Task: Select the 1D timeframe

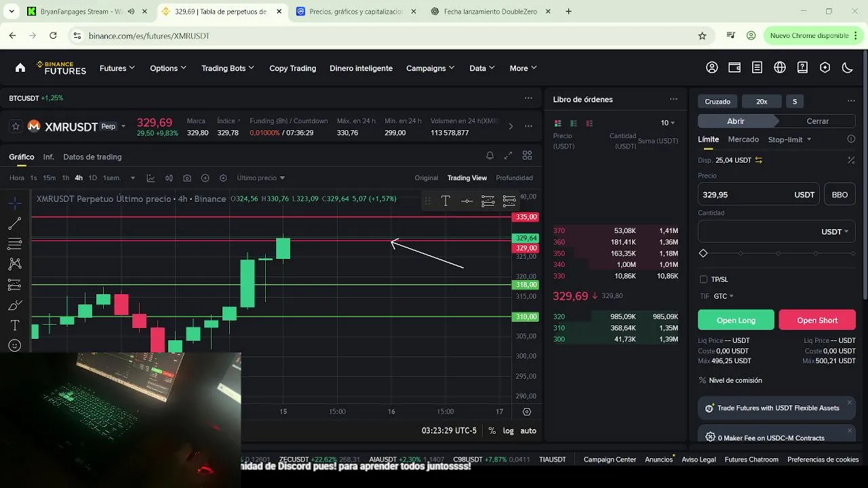Action: tap(93, 178)
